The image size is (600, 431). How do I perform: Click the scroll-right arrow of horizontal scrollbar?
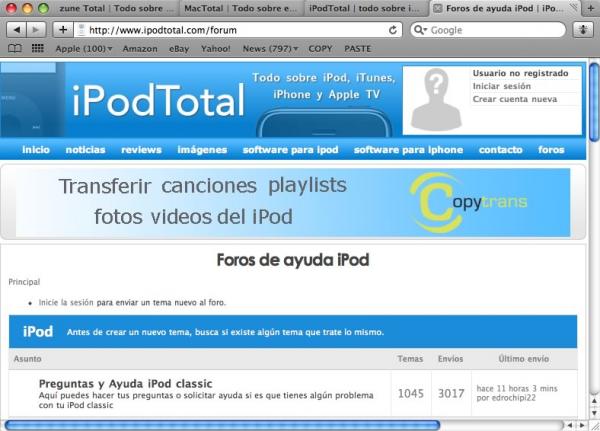pyautogui.click(x=582, y=425)
